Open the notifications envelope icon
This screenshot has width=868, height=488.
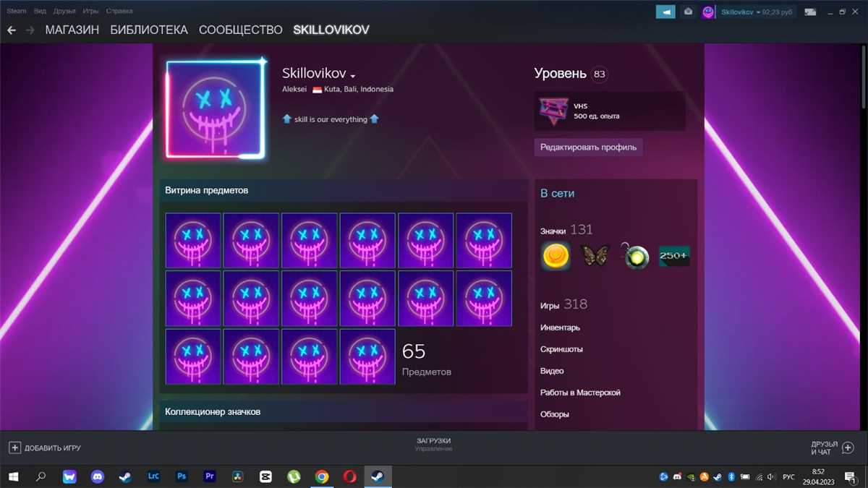click(x=688, y=12)
